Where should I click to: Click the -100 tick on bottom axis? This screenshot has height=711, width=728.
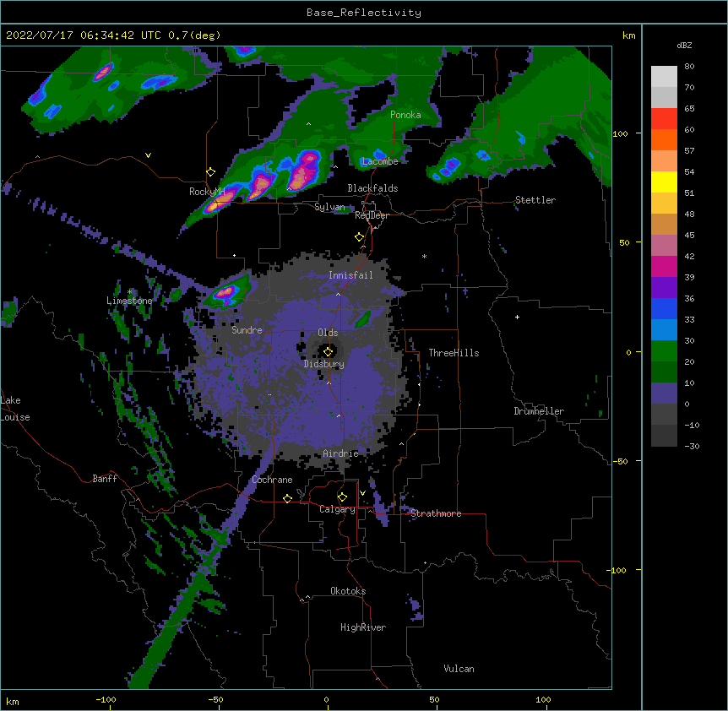coord(106,699)
